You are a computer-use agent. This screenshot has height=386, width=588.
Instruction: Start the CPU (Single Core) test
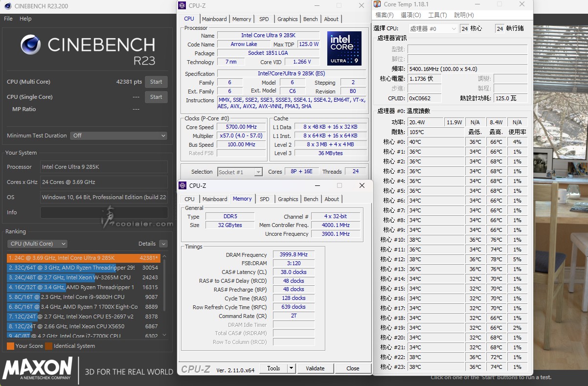[156, 97]
